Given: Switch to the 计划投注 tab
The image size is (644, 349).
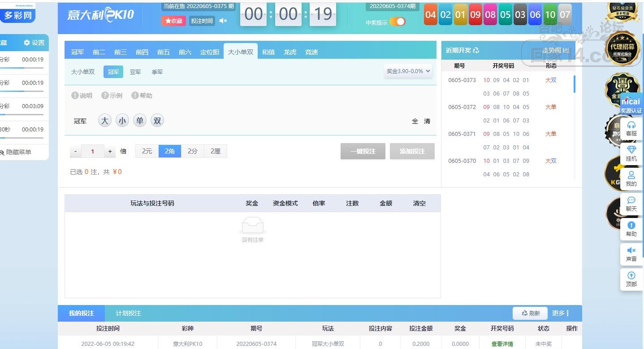Looking at the screenshot, I should (128, 313).
